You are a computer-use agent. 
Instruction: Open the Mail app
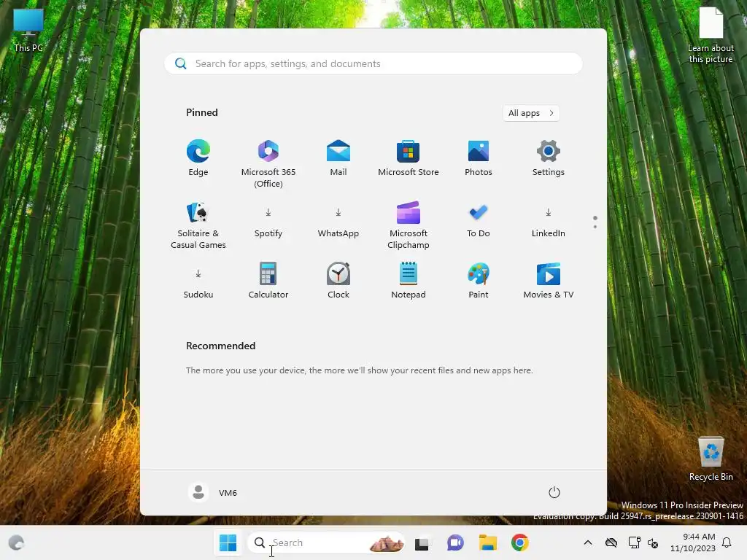click(338, 158)
